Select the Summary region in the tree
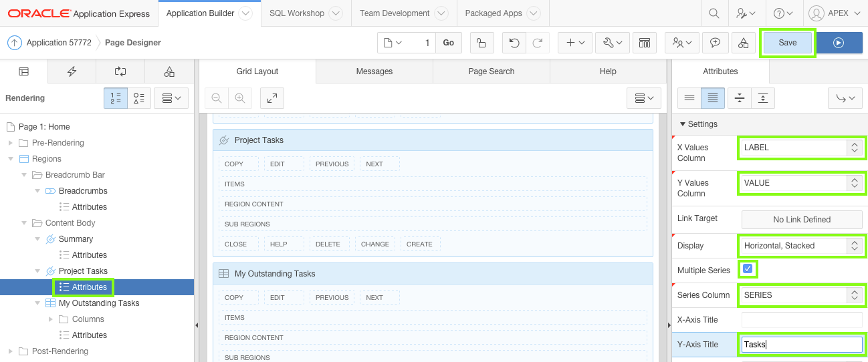The image size is (868, 362). (76, 239)
